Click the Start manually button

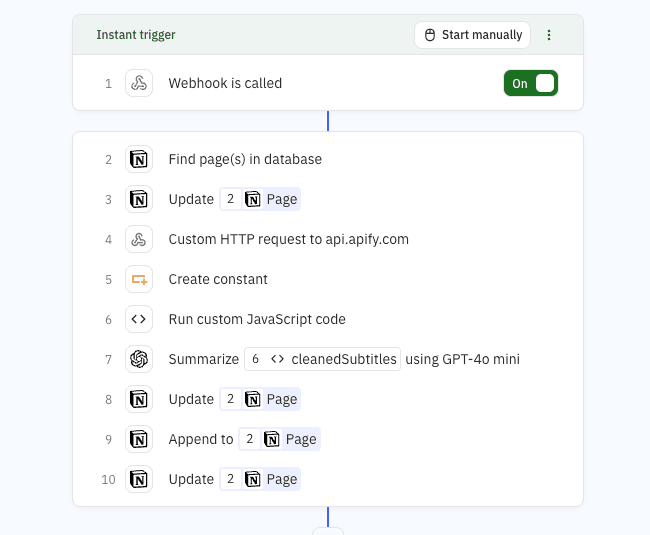[x=472, y=35]
